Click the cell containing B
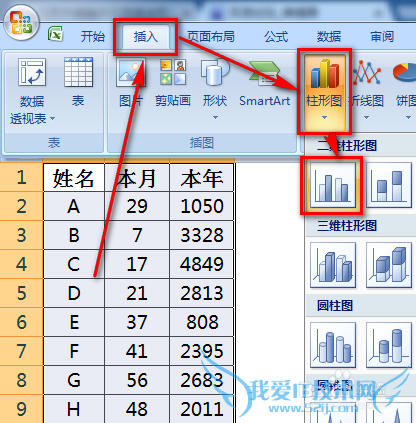Viewport: 416px width, 423px height. click(x=74, y=235)
